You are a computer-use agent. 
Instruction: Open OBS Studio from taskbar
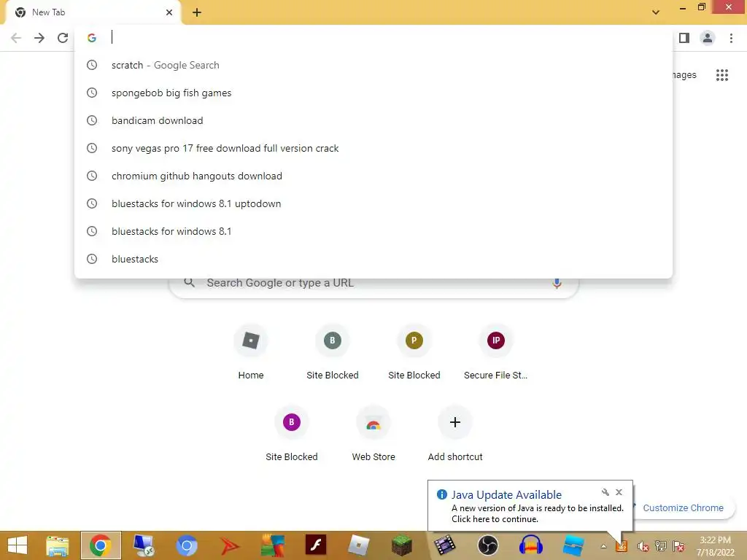pos(488,545)
